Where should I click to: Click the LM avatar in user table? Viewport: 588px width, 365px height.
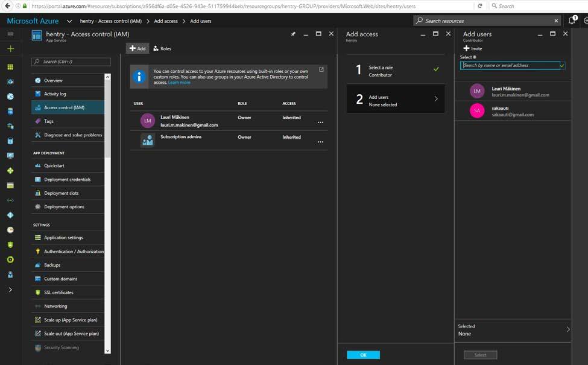(147, 121)
